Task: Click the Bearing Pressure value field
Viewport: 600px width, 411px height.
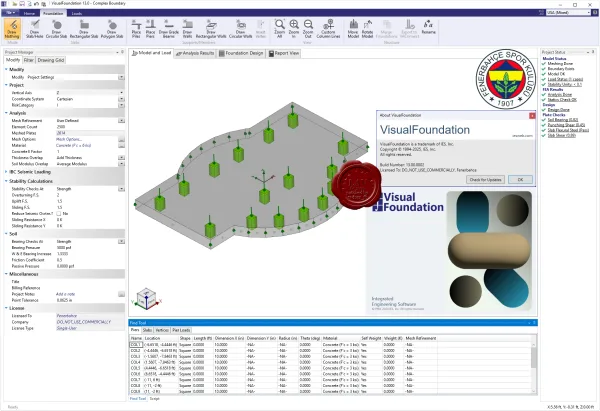Action: [x=90, y=248]
